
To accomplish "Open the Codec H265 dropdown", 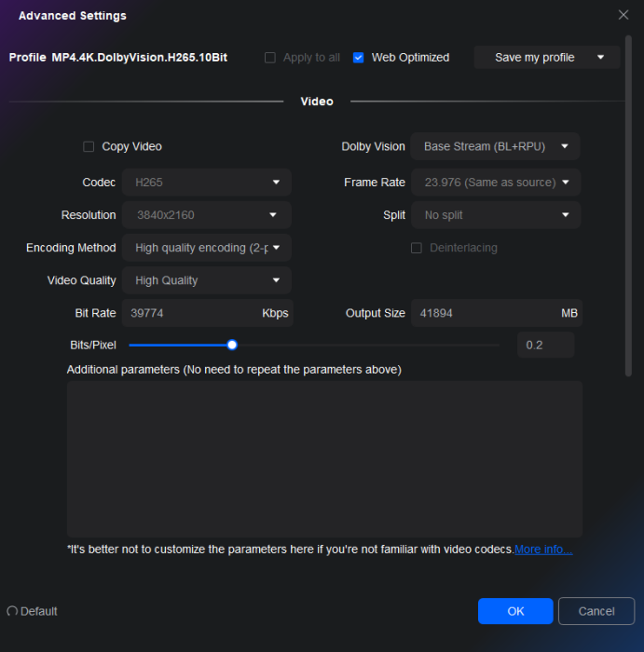I will [207, 183].
